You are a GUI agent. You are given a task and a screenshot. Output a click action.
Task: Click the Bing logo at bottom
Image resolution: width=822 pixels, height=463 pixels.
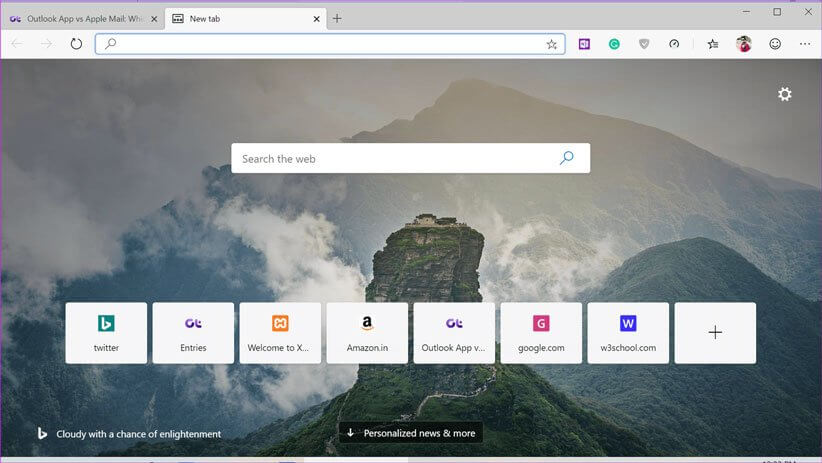42,434
